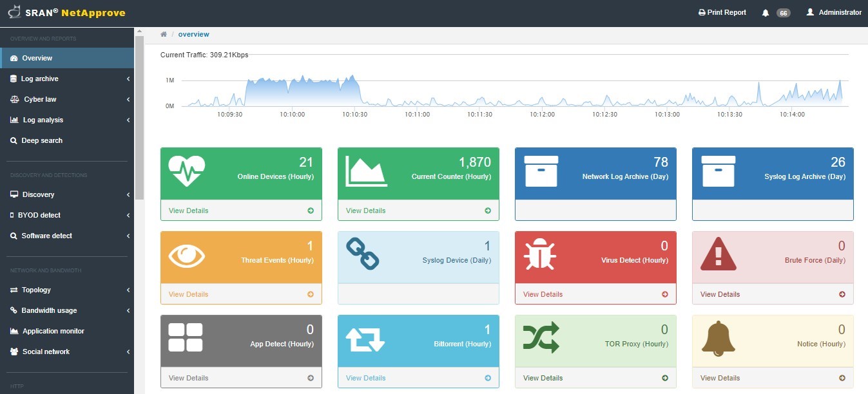Click the warning triangle Brute Force icon

coord(718,254)
